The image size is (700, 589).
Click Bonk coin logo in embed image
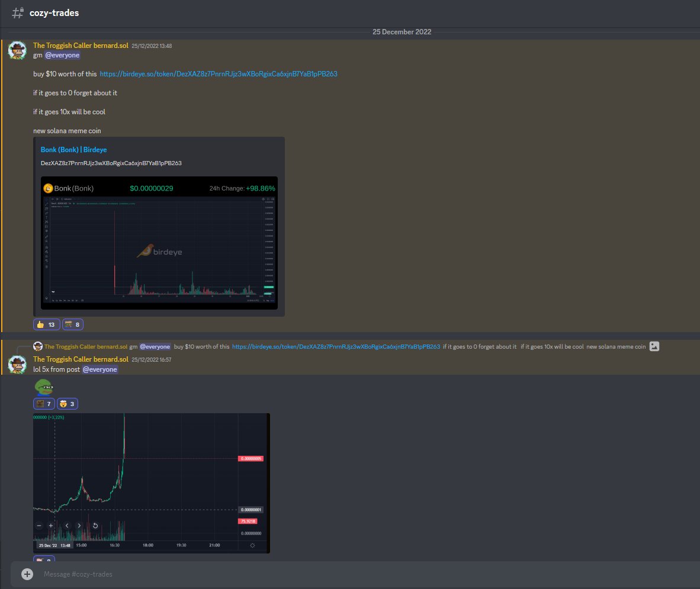click(x=48, y=188)
